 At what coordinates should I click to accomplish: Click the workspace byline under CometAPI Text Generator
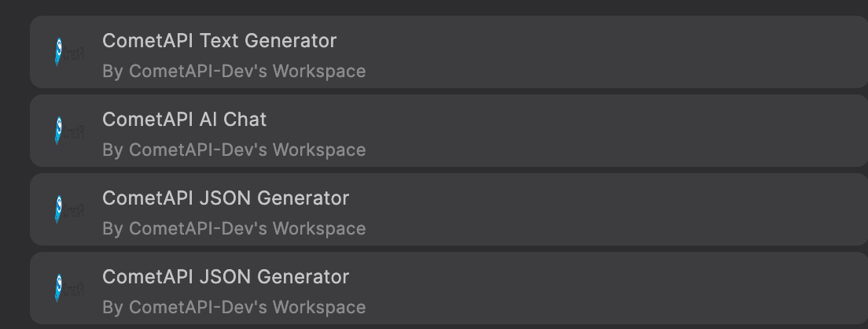(234, 71)
